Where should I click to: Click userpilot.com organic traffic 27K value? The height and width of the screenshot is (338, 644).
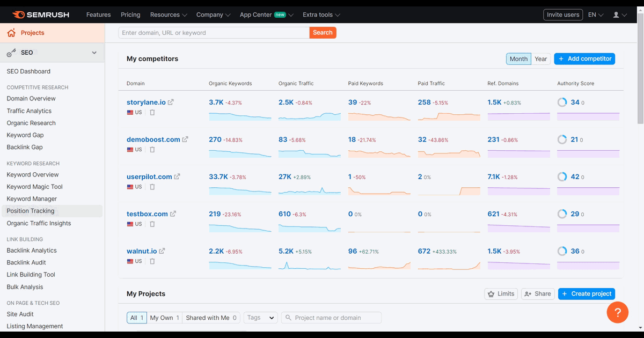point(285,177)
